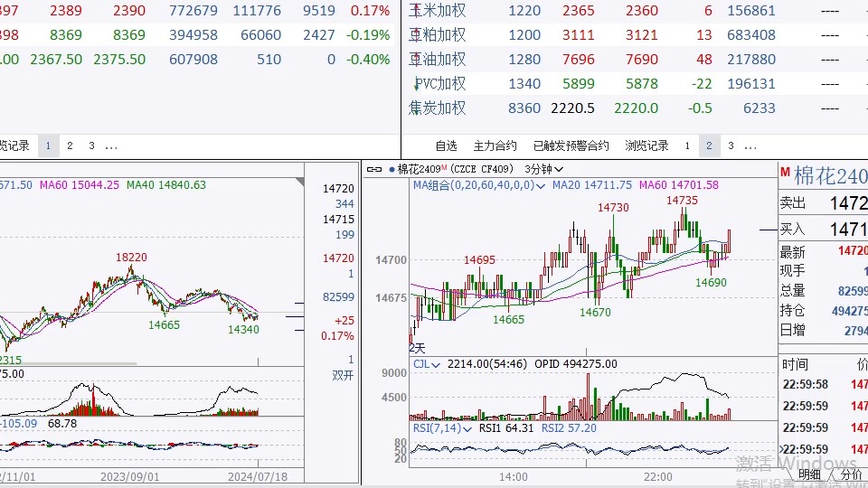The image size is (868, 488).
Task: Open the 浏览记录 tab in the right panel
Action: click(646, 145)
